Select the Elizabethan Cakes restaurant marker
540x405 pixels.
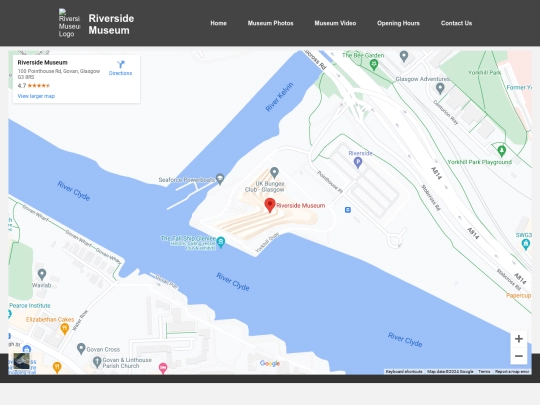[x=64, y=329]
